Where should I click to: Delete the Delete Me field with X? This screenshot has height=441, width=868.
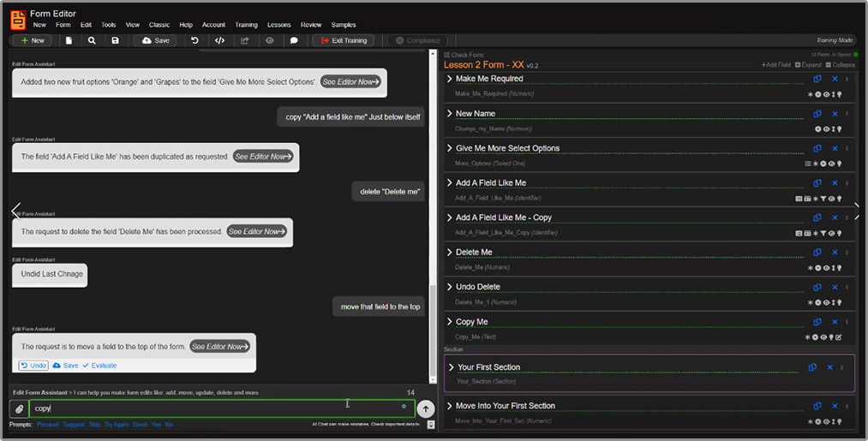tap(835, 253)
